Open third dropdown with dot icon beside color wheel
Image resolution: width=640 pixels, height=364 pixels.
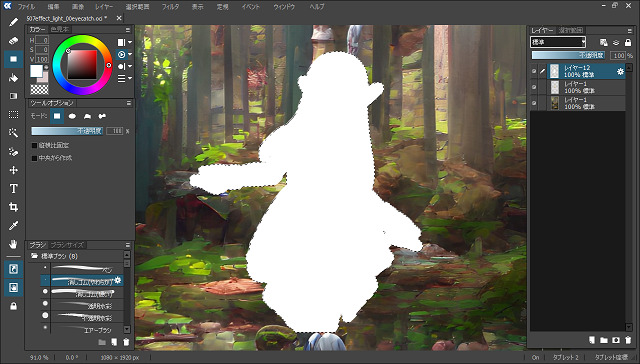[124, 67]
